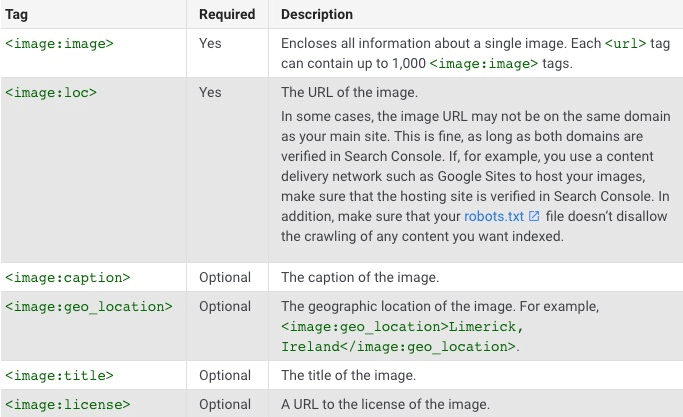Click the Tag column header
Image resolution: width=683 pixels, height=417 pixels.
pos(17,14)
